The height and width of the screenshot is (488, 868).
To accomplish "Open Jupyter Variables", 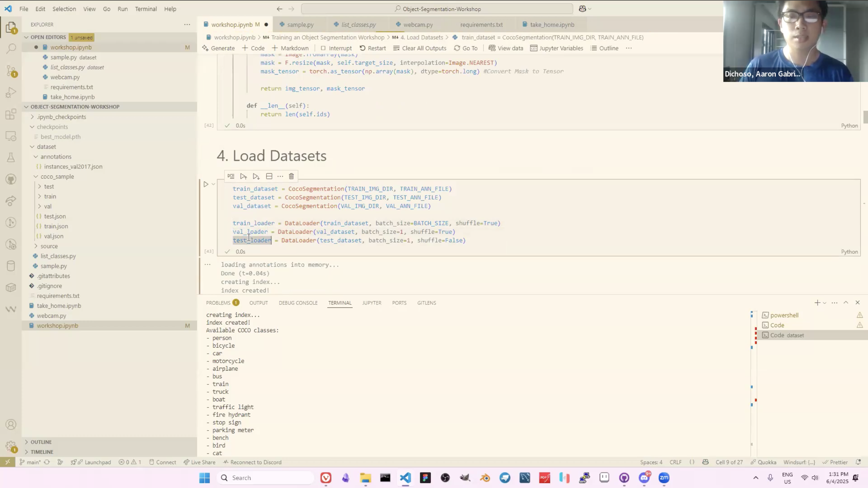I will click(557, 48).
